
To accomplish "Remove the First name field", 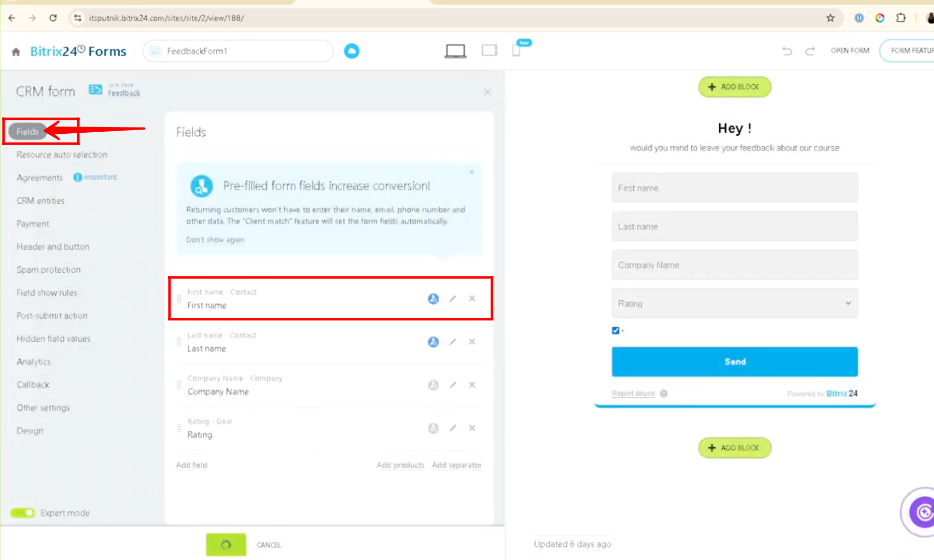I will (x=472, y=299).
